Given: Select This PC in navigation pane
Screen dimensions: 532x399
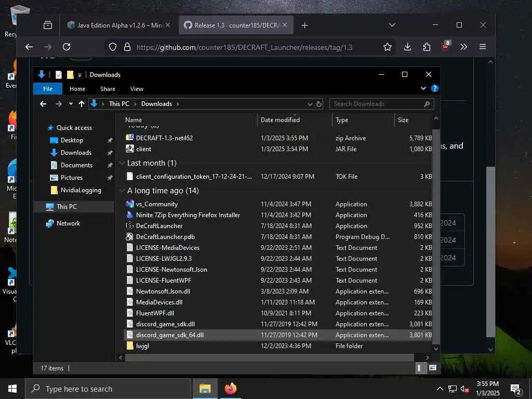Looking at the screenshot, I should pos(66,207).
